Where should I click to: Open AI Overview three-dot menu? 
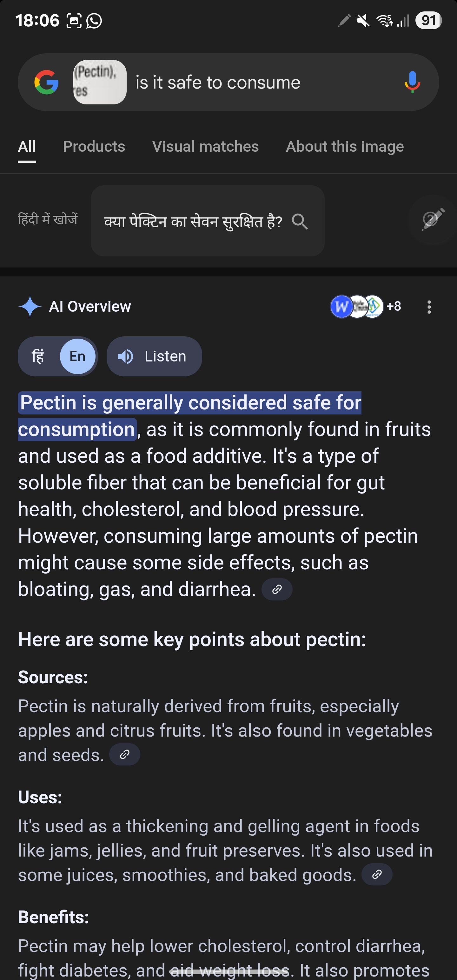click(x=429, y=307)
